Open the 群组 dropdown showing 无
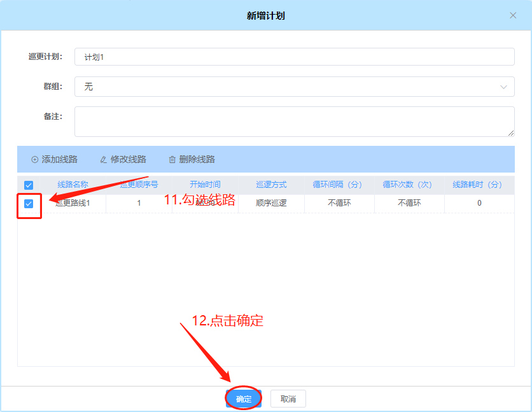The height and width of the screenshot is (412, 532). tap(294, 86)
